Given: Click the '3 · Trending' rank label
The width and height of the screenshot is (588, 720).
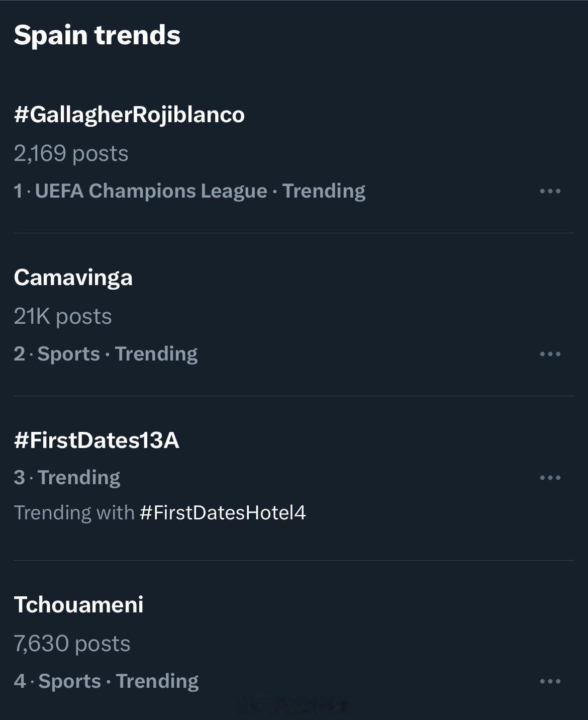Looking at the screenshot, I should tap(67, 478).
